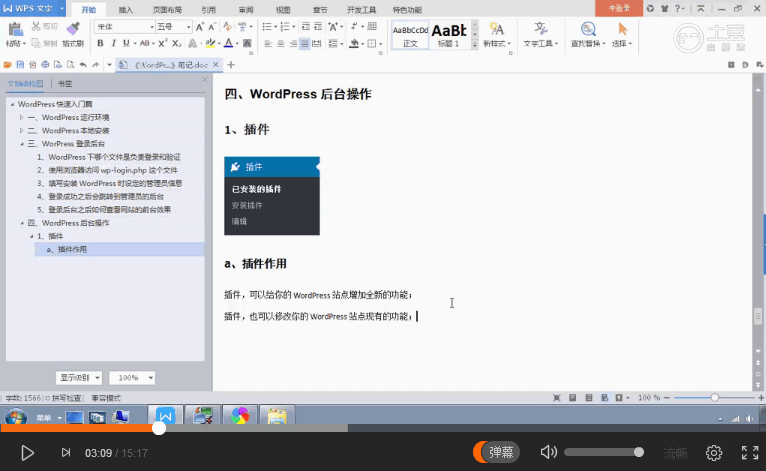Image resolution: width=766 pixels, height=471 pixels.
Task: Open the font size 五号 dropdown
Action: 188,27
